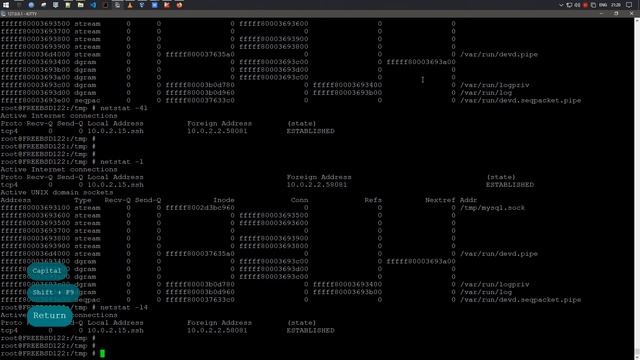
Task: Open the dark terminal icon beside VS Code
Action: pyautogui.click(x=105, y=5)
